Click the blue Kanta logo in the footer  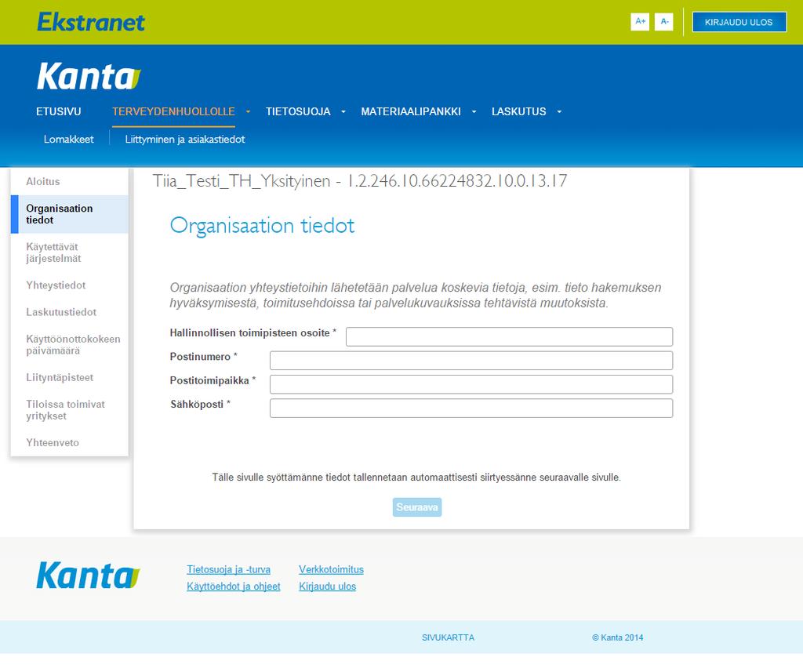[88, 575]
